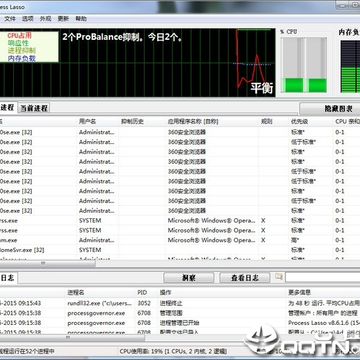
Task: Click the 管理范围 action entry
Action: [171, 313]
